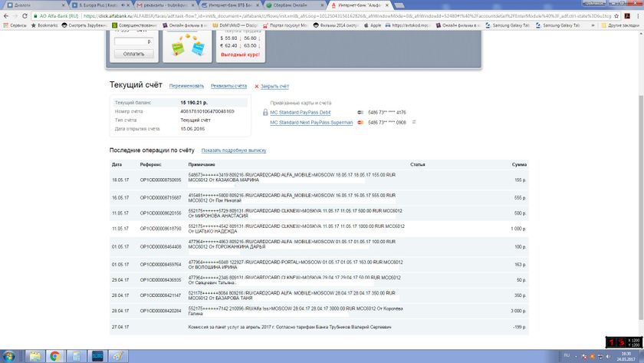The width and height of the screenshot is (644, 363).
Task: Click the Закрыть счёт link
Action: 274,86
